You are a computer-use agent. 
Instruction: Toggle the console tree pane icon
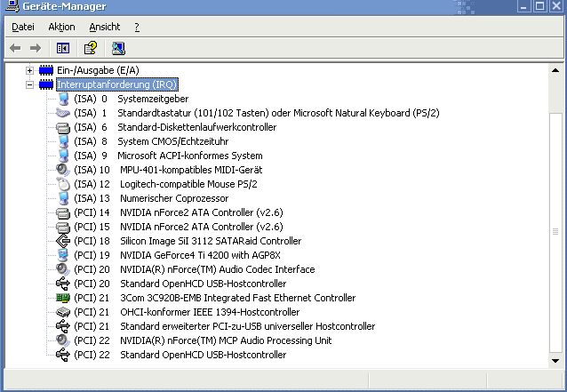63,48
